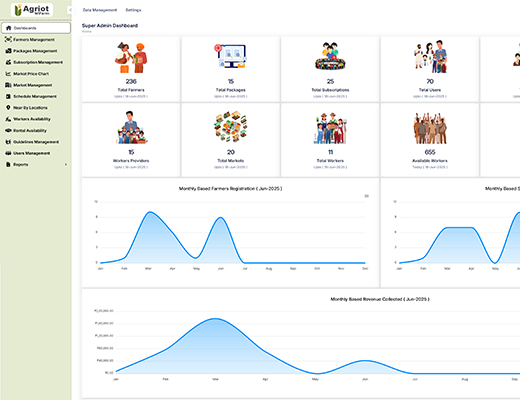Click the Monthly Based Farmers Registration chart title
The width and height of the screenshot is (520, 400).
pyautogui.click(x=230, y=189)
